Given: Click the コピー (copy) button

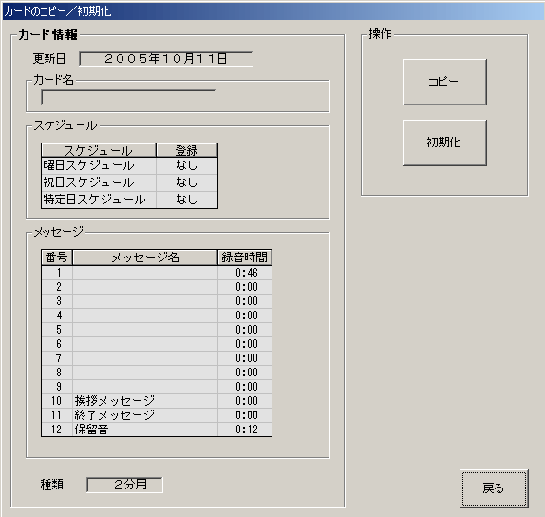Looking at the screenshot, I should (x=445, y=82).
